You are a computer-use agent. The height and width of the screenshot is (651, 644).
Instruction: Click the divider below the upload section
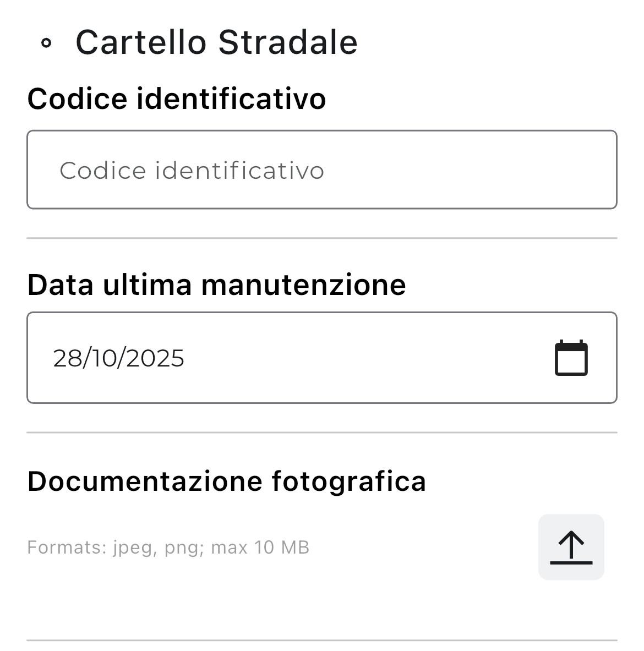[322, 640]
